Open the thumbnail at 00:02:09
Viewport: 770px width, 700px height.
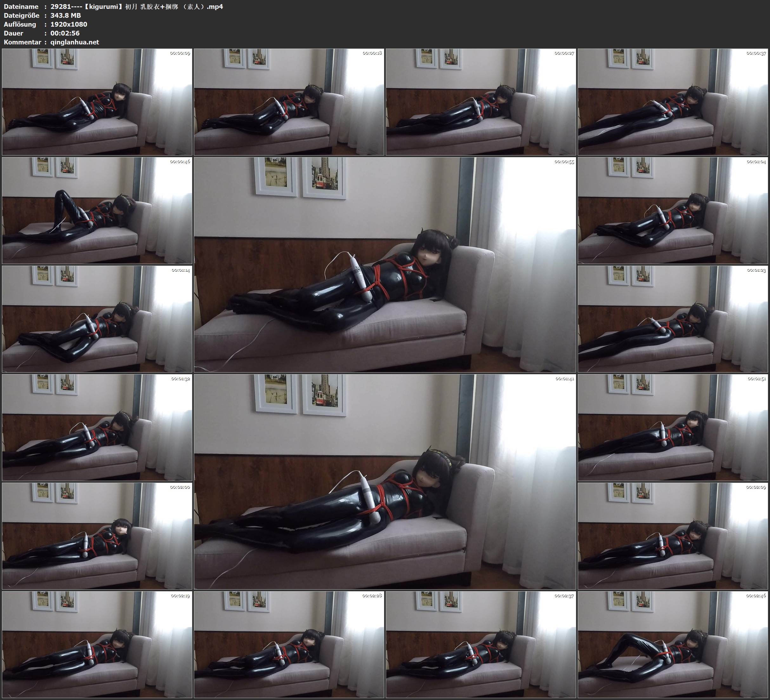(x=673, y=536)
